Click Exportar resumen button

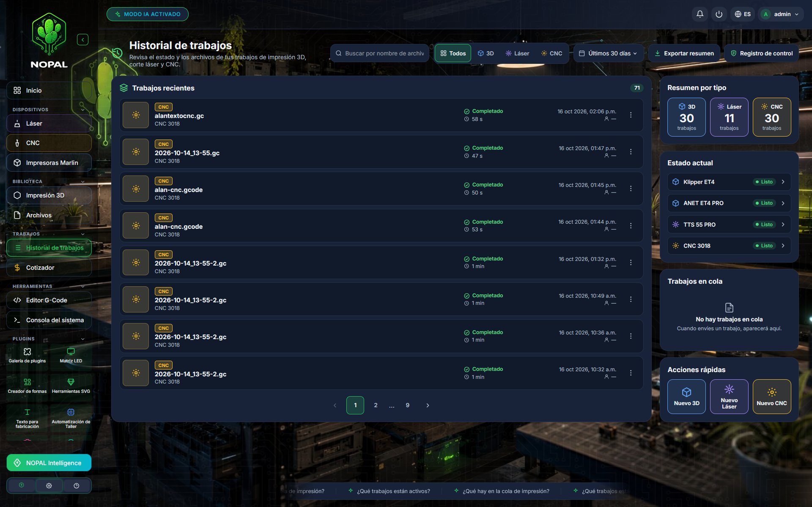(684, 53)
